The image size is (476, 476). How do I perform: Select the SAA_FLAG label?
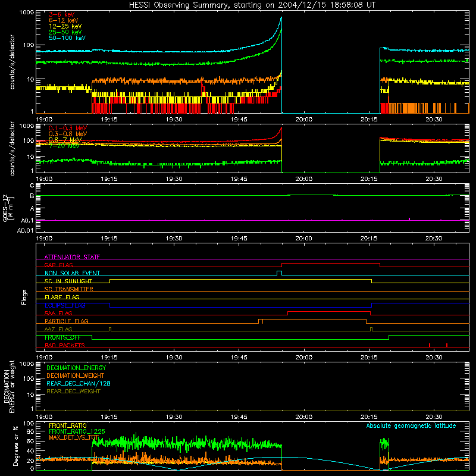58,313
